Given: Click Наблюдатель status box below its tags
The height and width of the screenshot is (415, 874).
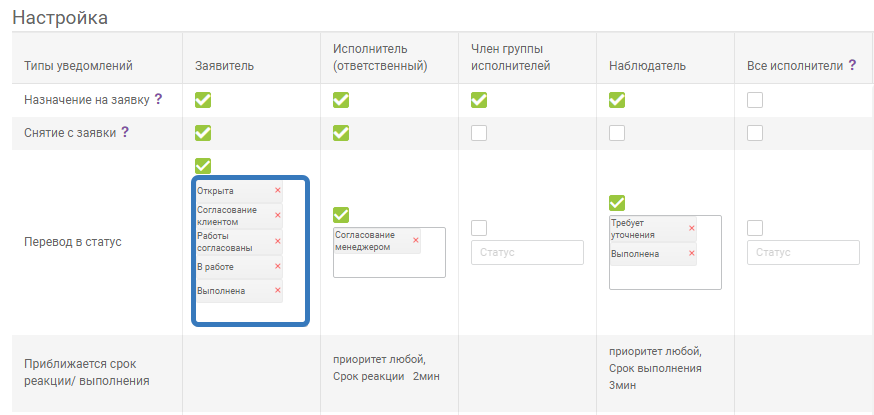Looking at the screenshot, I should click(664, 277).
